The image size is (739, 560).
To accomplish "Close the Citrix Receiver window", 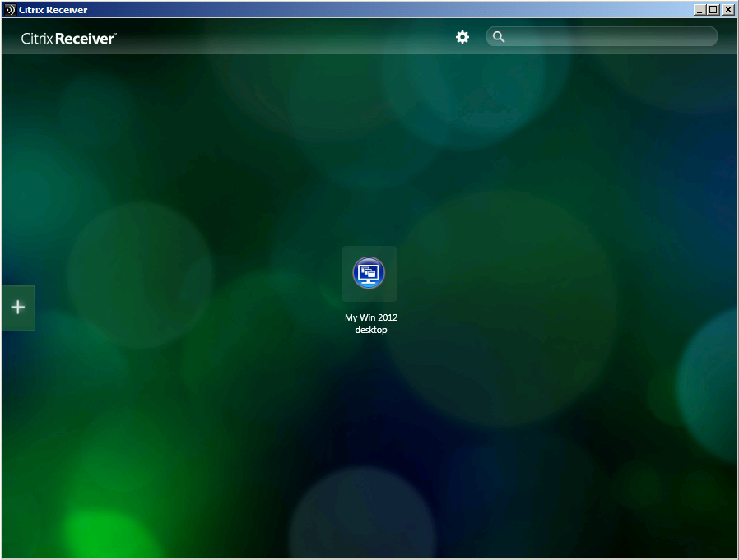I will (728, 10).
